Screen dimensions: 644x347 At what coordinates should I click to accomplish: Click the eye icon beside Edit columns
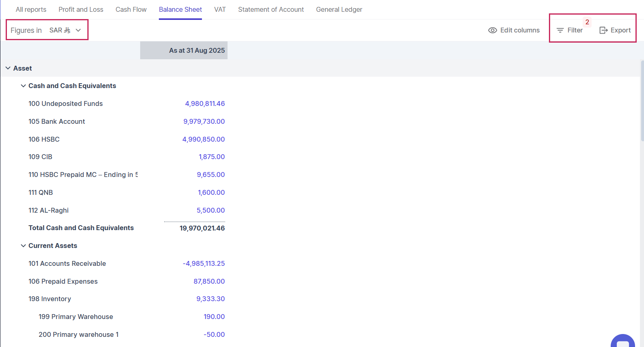pyautogui.click(x=492, y=30)
